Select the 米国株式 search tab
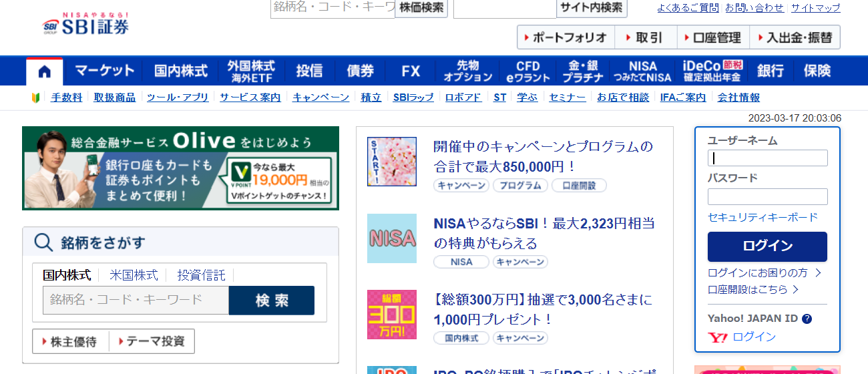Image resolution: width=868 pixels, height=374 pixels. coord(134,275)
